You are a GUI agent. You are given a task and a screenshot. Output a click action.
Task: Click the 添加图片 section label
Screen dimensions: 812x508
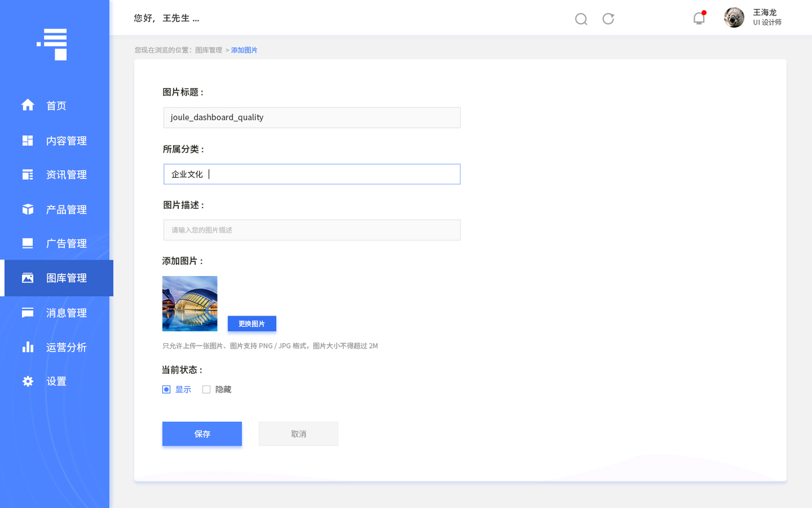click(x=184, y=261)
